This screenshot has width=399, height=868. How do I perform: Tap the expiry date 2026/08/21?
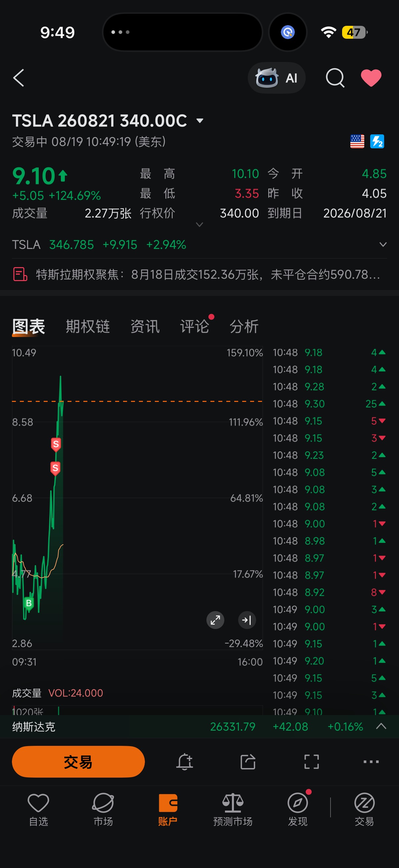355,213
